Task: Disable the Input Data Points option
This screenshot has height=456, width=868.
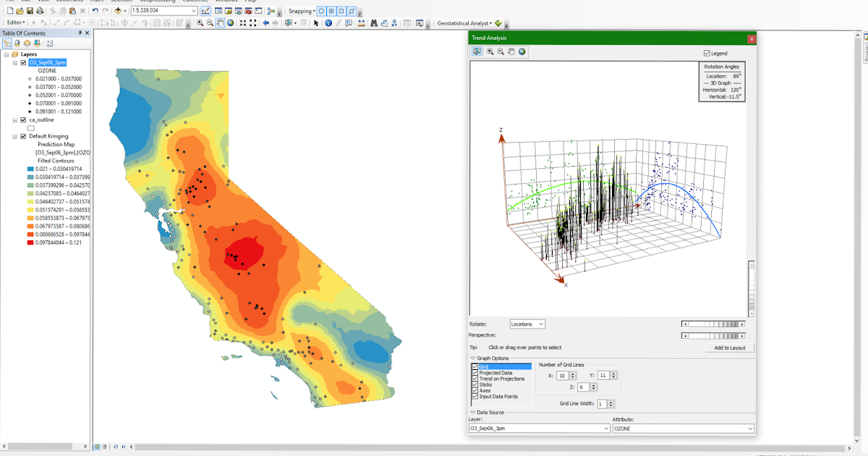Action: (x=475, y=397)
